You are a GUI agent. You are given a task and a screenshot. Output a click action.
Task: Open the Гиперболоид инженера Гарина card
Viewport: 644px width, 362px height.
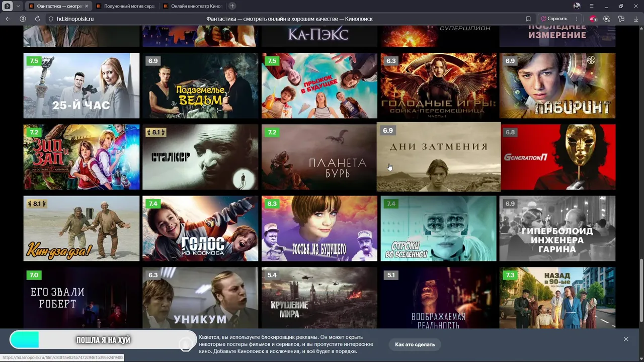pyautogui.click(x=557, y=228)
